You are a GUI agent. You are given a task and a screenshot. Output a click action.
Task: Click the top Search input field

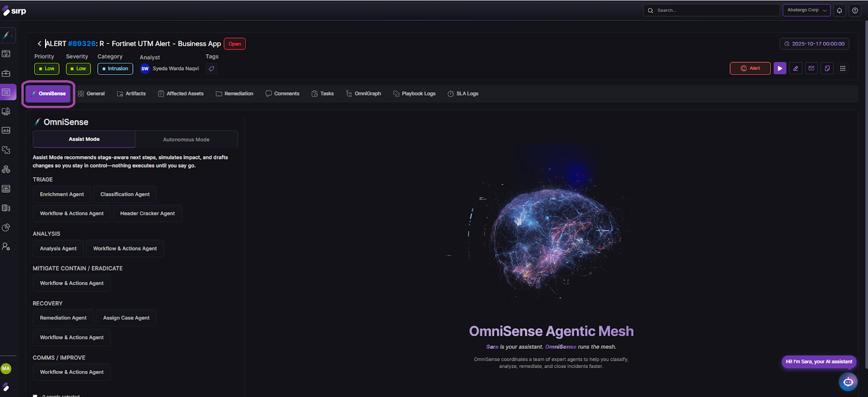(711, 10)
